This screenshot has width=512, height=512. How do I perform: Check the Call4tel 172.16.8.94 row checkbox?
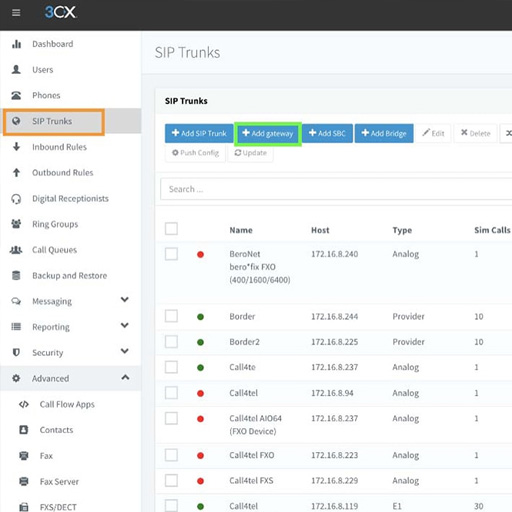tap(171, 393)
